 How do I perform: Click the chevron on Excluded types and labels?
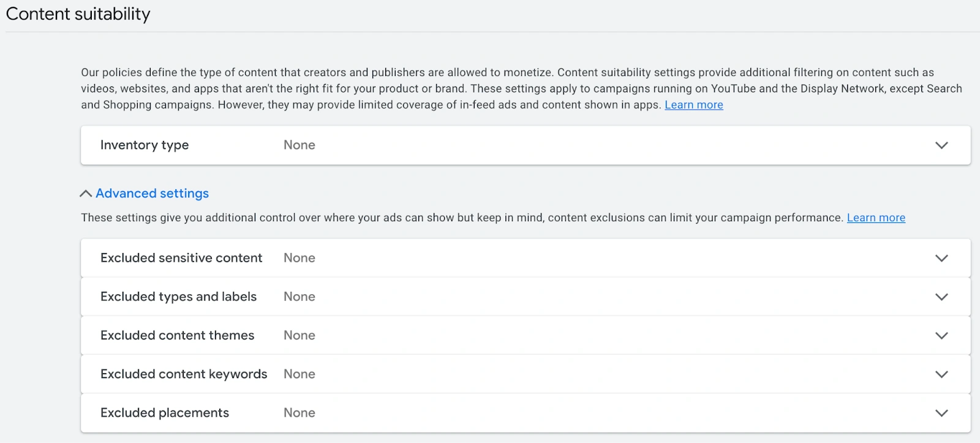(x=941, y=297)
